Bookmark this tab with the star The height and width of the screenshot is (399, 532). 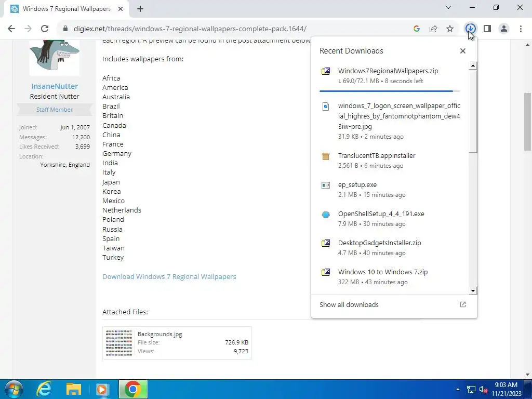pyautogui.click(x=450, y=29)
